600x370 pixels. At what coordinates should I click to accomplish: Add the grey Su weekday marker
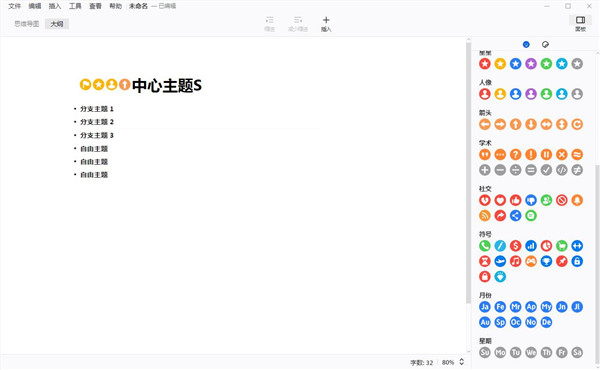[x=485, y=352]
